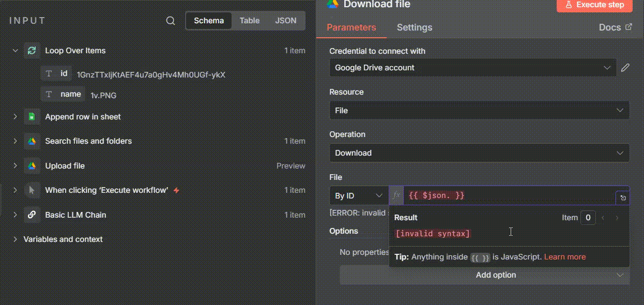This screenshot has width=644, height=305.
Task: Switch input view to Table
Action: pyautogui.click(x=249, y=21)
